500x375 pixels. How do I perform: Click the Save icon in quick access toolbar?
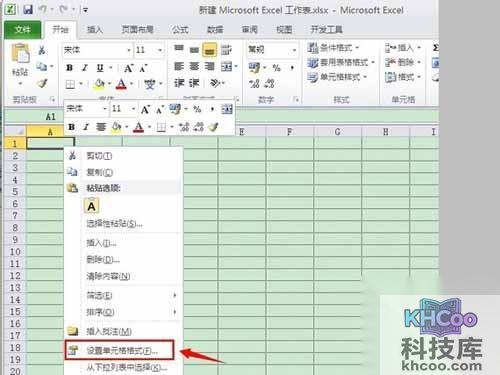point(28,9)
